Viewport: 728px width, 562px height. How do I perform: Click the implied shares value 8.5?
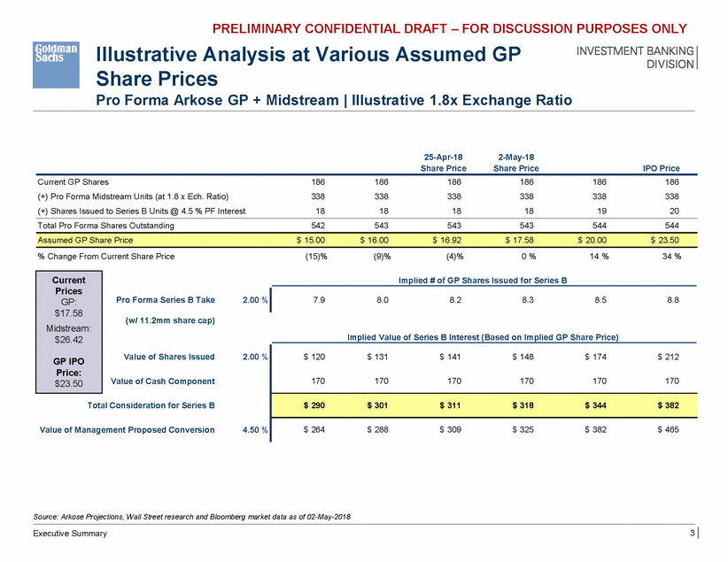pos(600,300)
